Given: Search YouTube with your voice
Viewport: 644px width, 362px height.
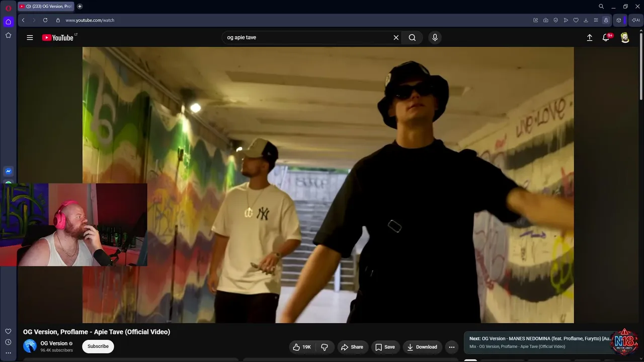Looking at the screenshot, I should point(435,37).
